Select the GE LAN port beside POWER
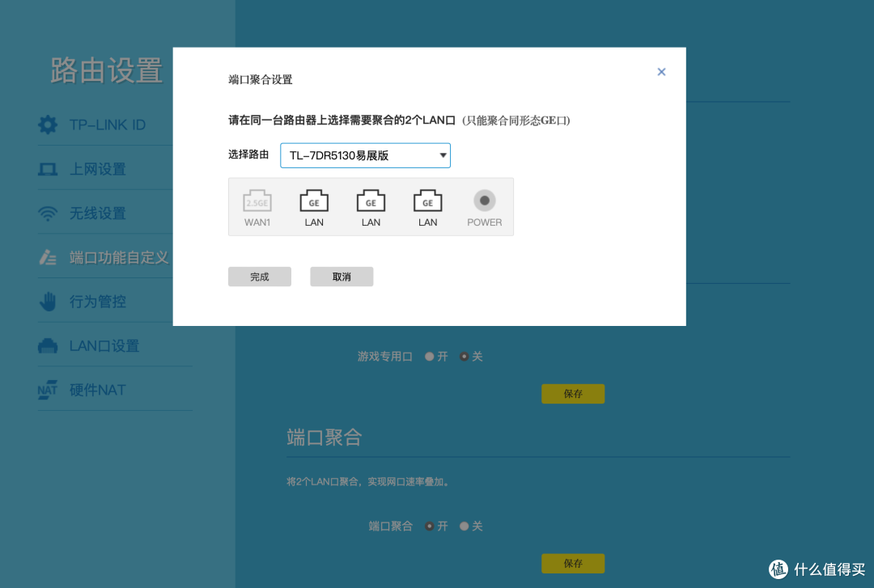This screenshot has width=874, height=588. point(427,201)
